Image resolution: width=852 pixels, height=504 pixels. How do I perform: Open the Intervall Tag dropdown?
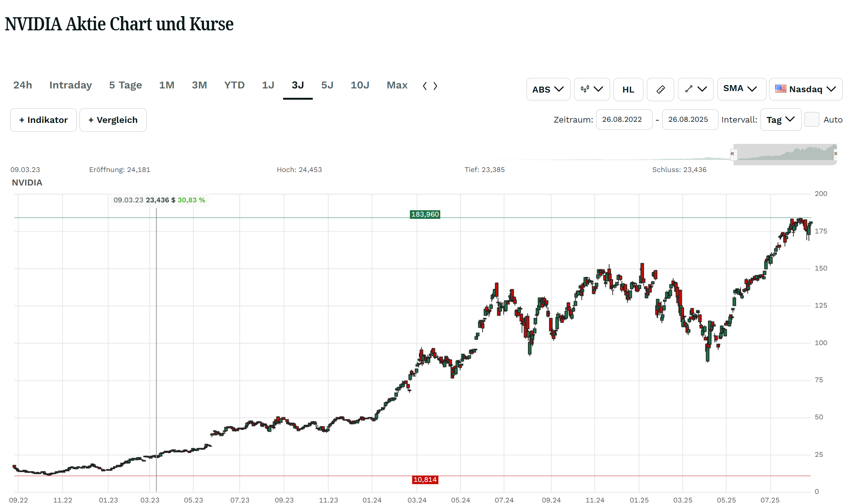coord(781,120)
